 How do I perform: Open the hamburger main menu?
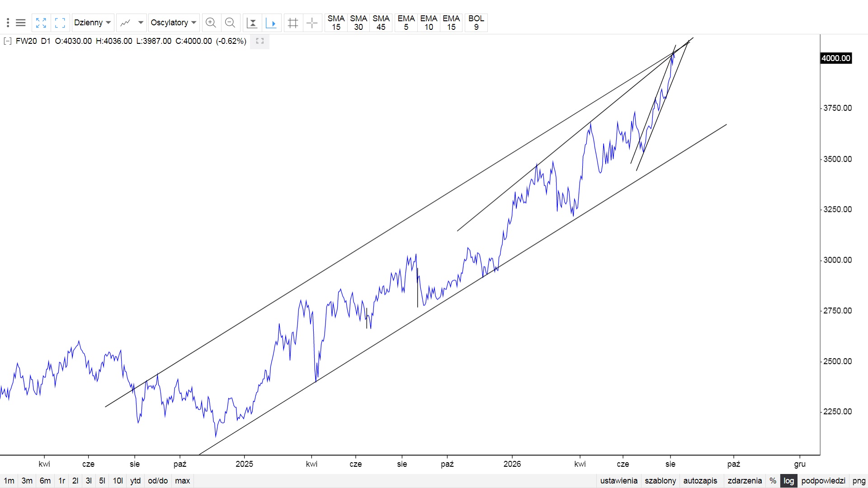click(20, 23)
